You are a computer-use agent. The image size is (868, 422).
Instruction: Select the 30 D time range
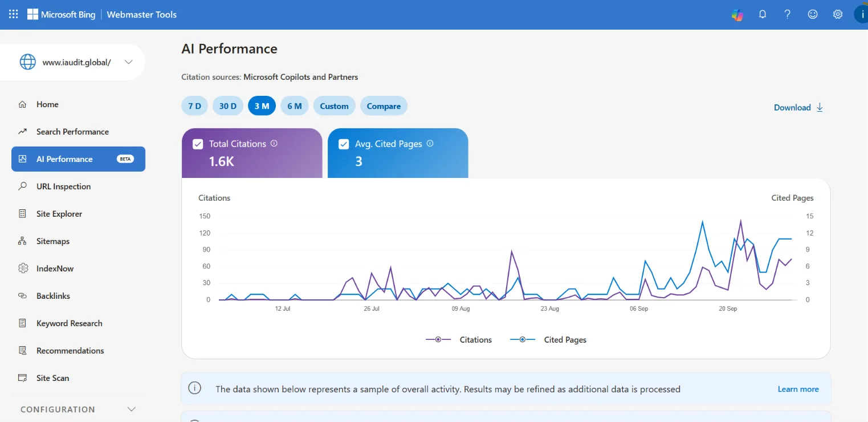tap(228, 106)
